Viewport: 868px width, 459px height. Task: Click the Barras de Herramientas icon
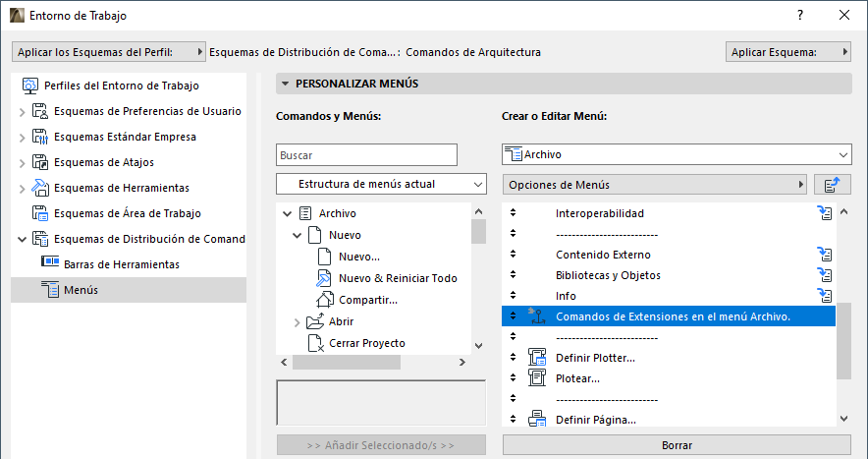[x=50, y=263]
